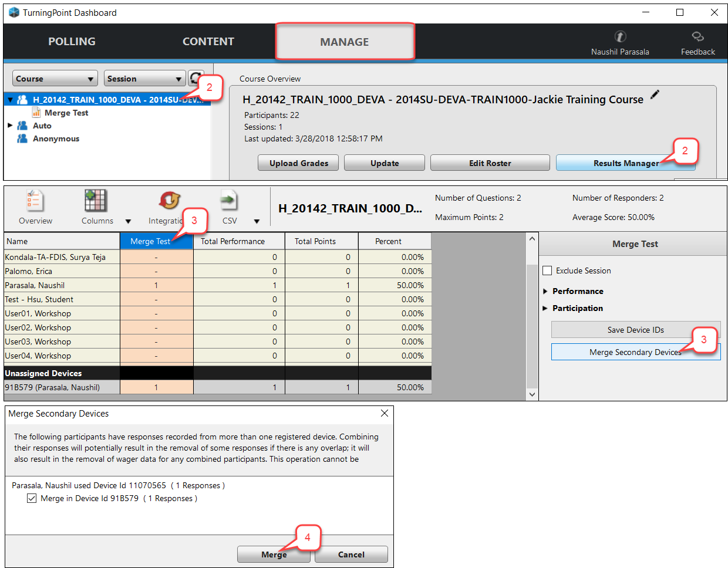Image resolution: width=728 pixels, height=568 pixels.
Task: Uncheck Merge in Device Id 91B579
Action: coord(32,498)
